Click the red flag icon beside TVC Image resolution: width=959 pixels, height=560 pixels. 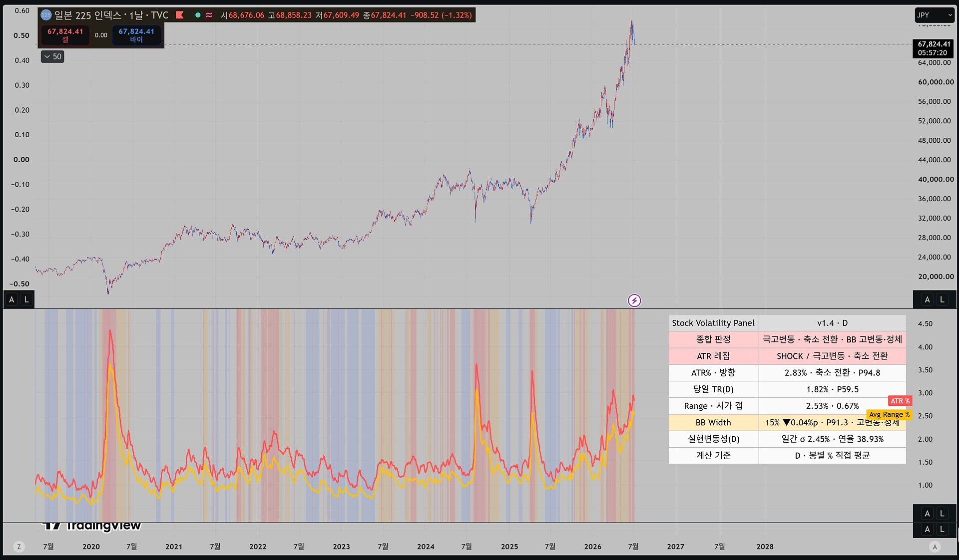tap(180, 15)
